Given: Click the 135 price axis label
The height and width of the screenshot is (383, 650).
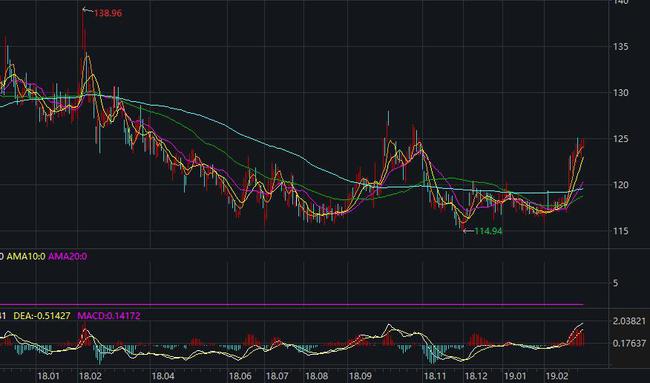Looking at the screenshot, I should (621, 47).
